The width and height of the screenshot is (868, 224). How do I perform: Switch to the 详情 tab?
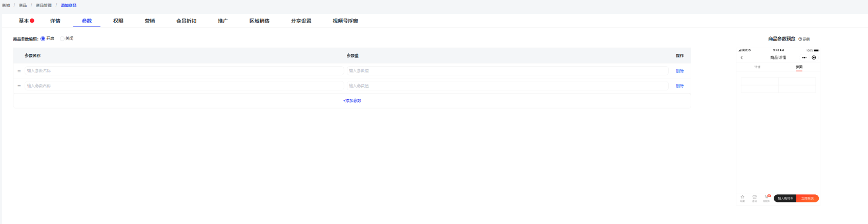coord(55,21)
